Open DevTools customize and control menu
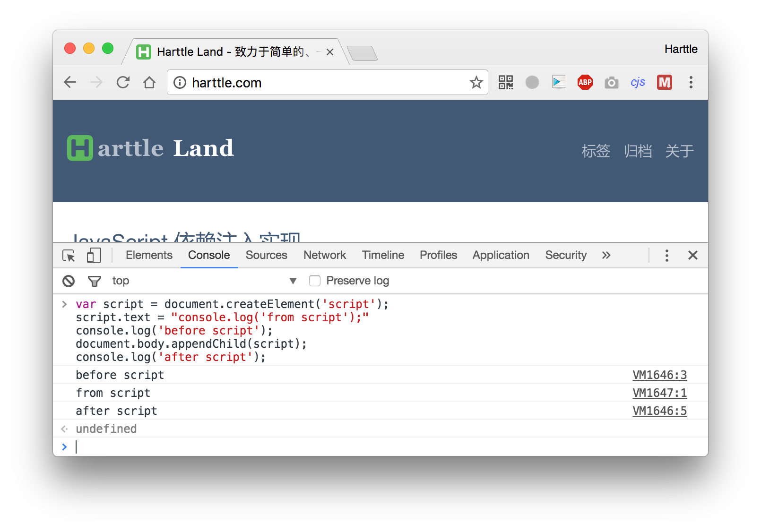Screen dimensions: 761x532 point(666,255)
